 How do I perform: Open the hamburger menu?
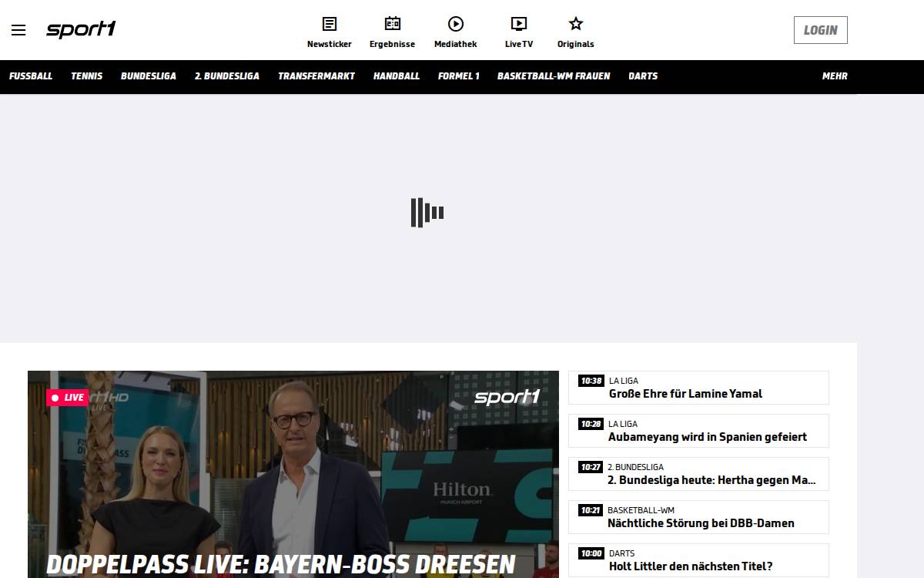(18, 30)
